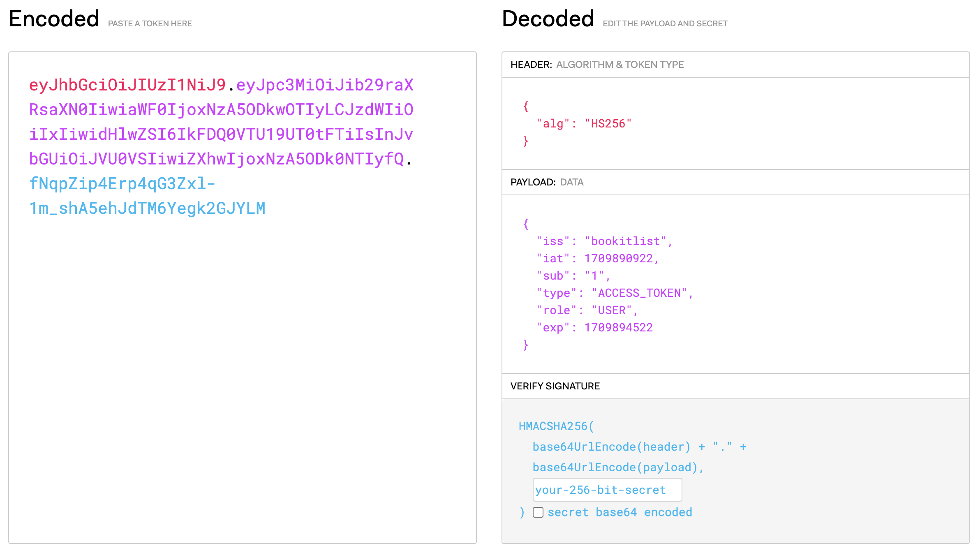Click the HMACSHA256( text

[x=556, y=426]
